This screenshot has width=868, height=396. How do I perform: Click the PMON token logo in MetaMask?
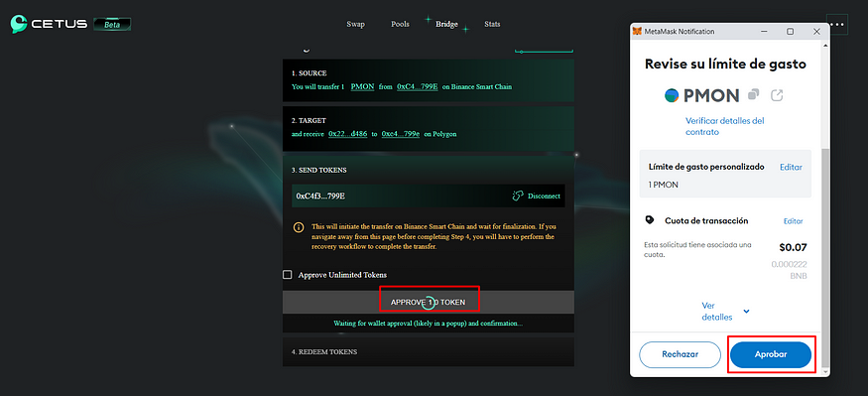coord(672,95)
